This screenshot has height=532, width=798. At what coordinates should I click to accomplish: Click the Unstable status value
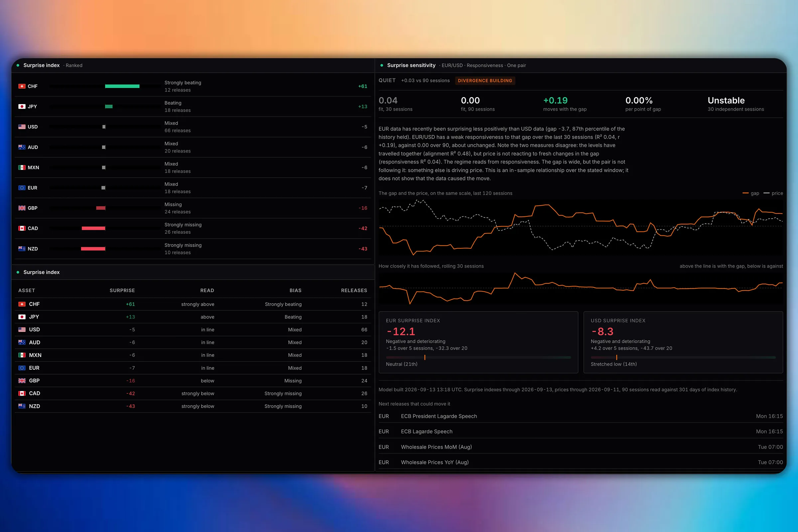(x=726, y=100)
